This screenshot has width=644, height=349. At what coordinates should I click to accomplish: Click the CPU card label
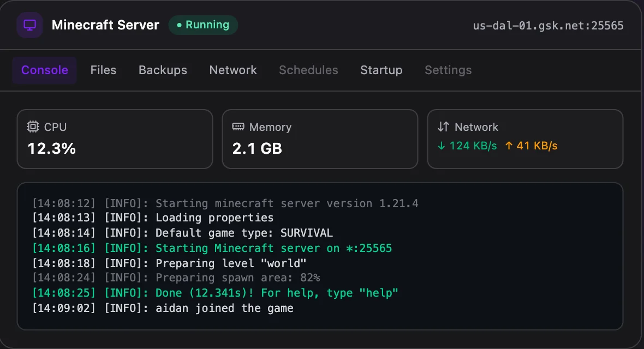[56, 127]
